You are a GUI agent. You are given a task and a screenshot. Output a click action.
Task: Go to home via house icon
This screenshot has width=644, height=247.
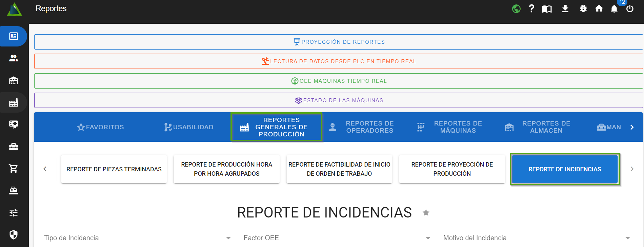599,8
